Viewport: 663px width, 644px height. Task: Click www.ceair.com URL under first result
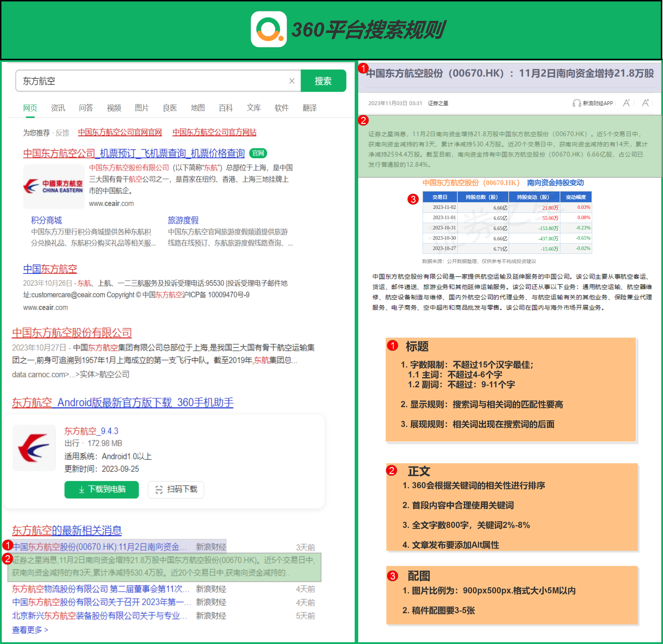pyautogui.click(x=111, y=204)
